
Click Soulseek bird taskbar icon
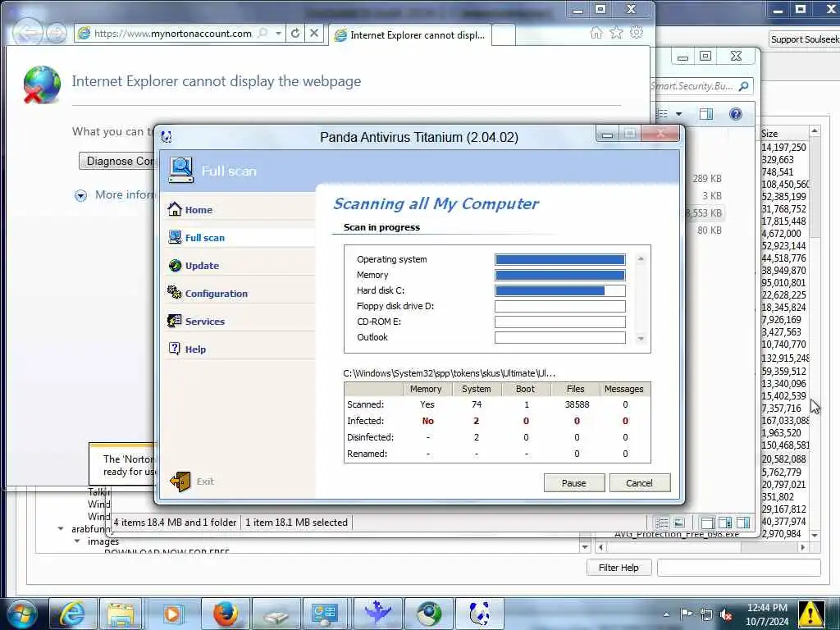[x=377, y=614]
